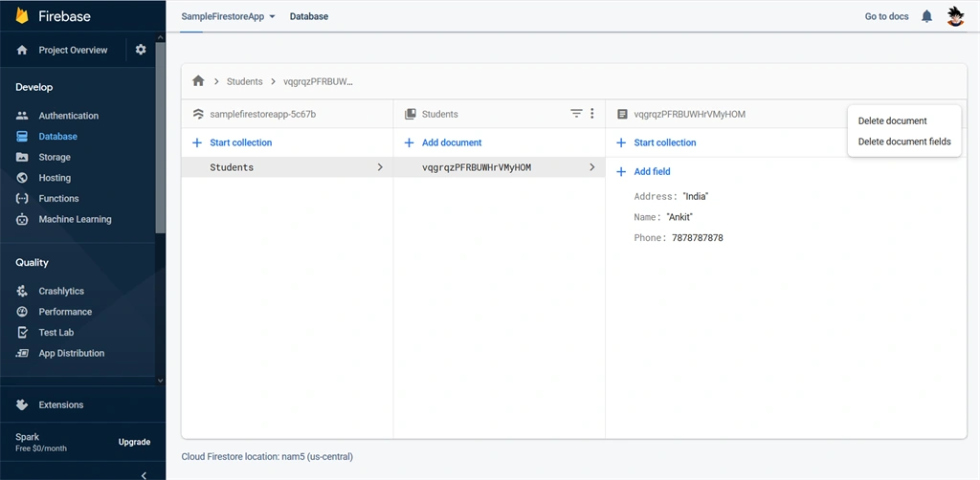The width and height of the screenshot is (980, 480).
Task: Open Extensions in sidebar
Action: (x=60, y=404)
